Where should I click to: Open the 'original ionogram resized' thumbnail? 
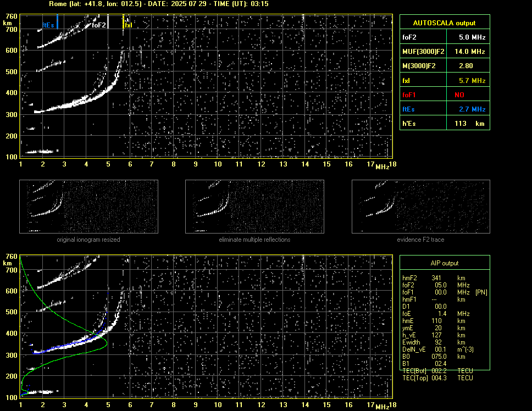88,207
